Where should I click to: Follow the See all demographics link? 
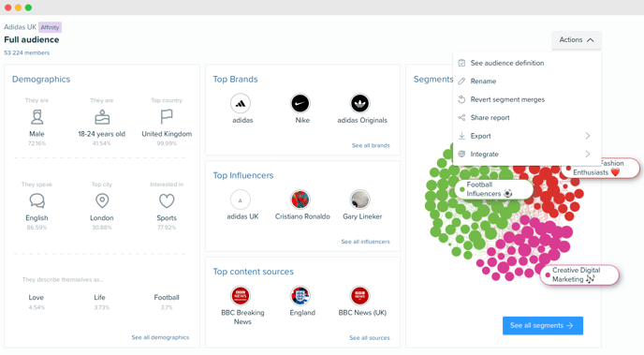click(x=161, y=337)
